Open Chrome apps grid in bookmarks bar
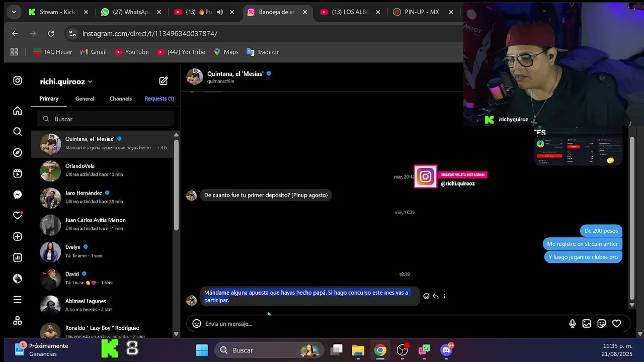 click(14, 52)
